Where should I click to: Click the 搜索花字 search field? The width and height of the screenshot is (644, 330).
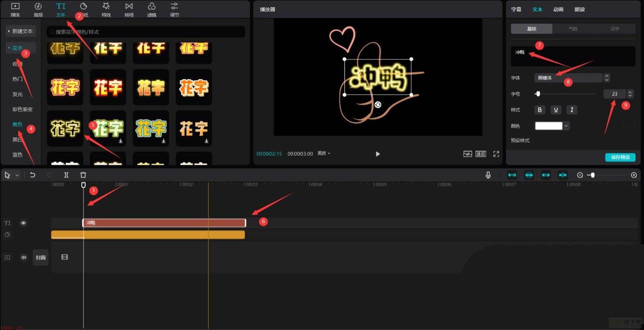click(x=146, y=32)
